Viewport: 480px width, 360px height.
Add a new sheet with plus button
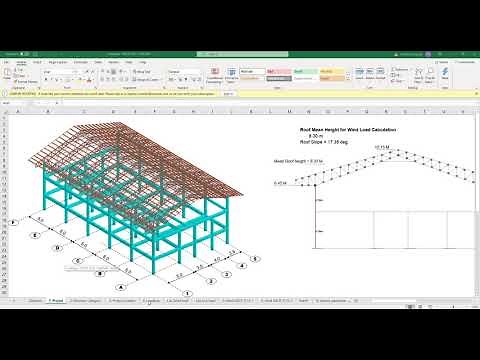[x=356, y=301]
